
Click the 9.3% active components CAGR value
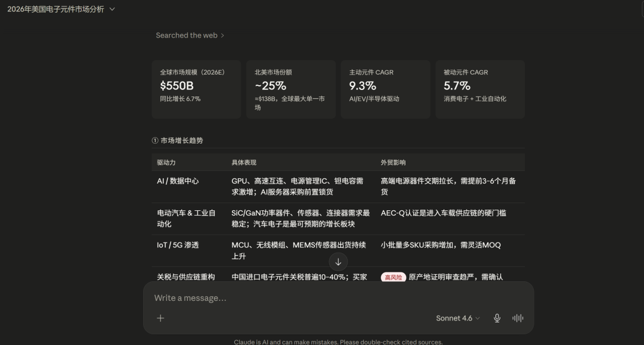pos(363,86)
